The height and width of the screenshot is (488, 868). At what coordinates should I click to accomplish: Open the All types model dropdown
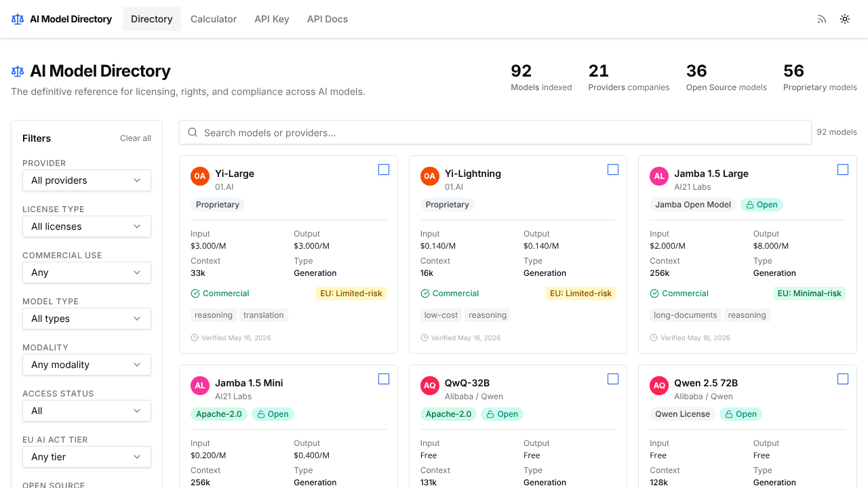(87, 319)
